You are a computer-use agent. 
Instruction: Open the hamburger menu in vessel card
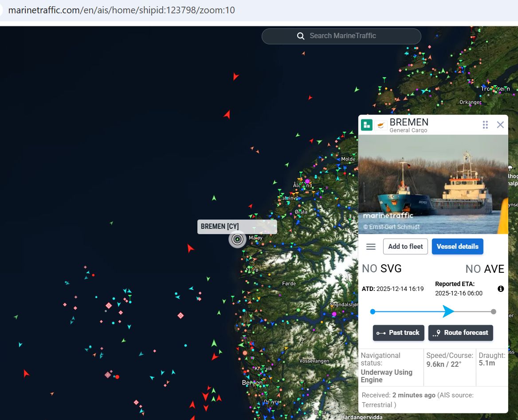coord(371,247)
